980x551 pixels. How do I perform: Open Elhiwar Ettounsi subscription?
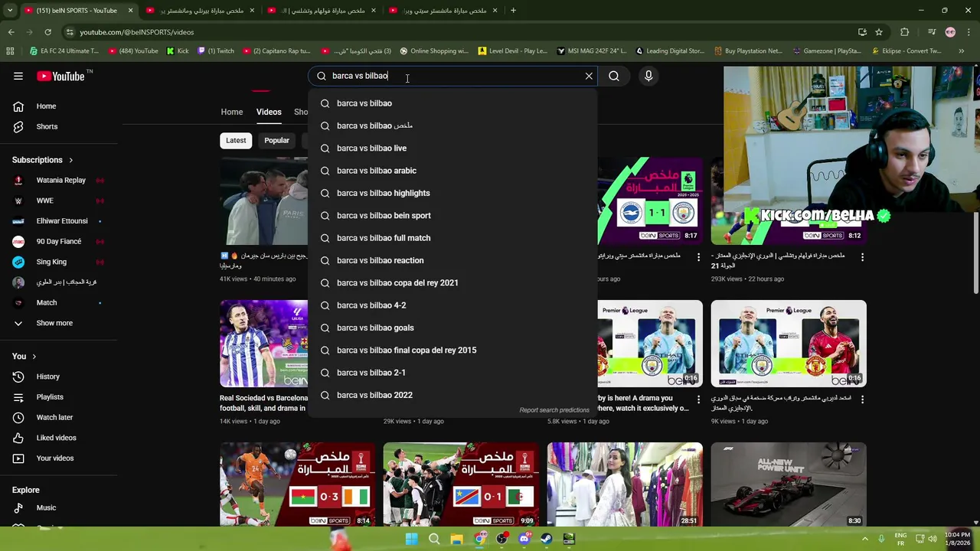[x=59, y=221]
